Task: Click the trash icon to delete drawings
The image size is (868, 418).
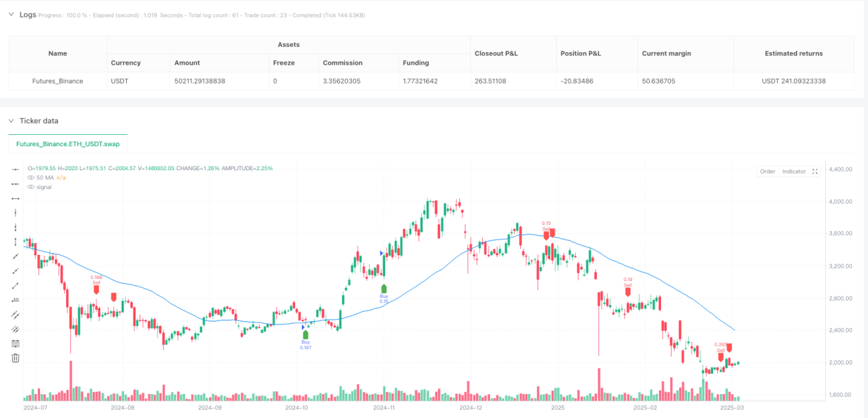Action: click(x=16, y=358)
